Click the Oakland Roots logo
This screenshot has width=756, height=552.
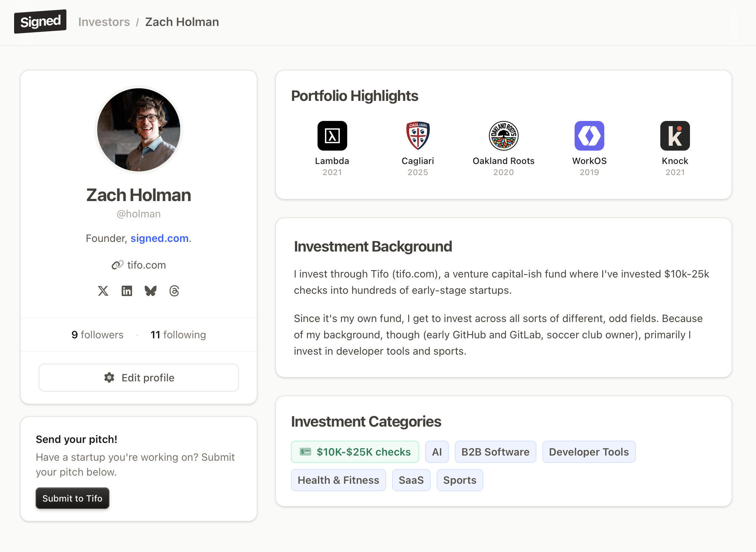click(503, 136)
